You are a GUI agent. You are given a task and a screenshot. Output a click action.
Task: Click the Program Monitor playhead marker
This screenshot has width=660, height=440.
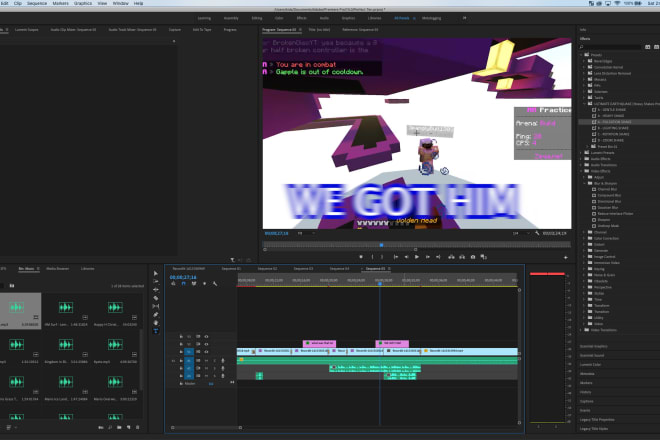click(x=381, y=245)
